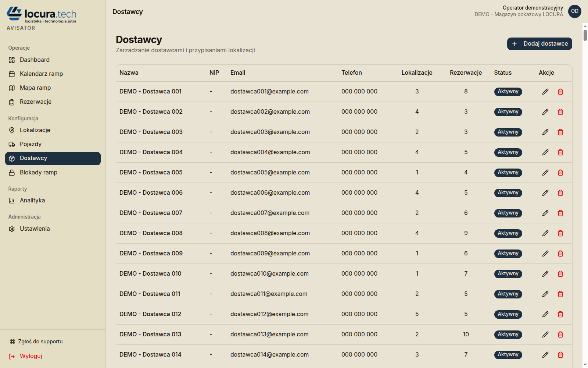Go to Kalendarz ramp
This screenshot has width=588, height=368.
point(53,74)
